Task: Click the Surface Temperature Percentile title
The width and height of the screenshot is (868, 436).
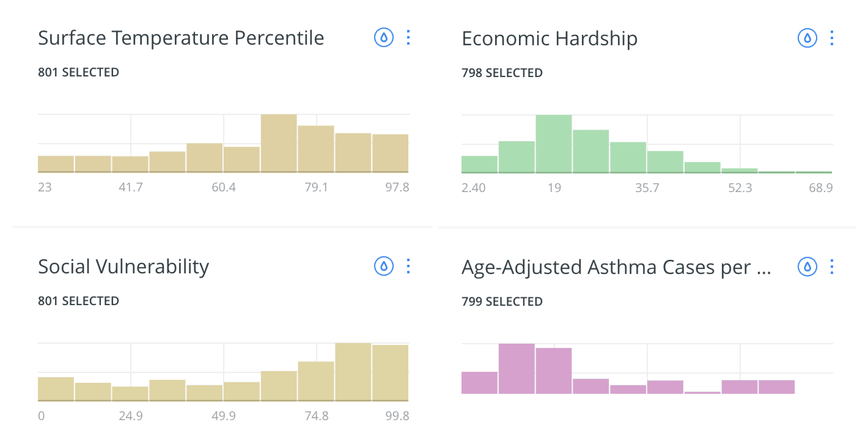Action: click(x=181, y=37)
